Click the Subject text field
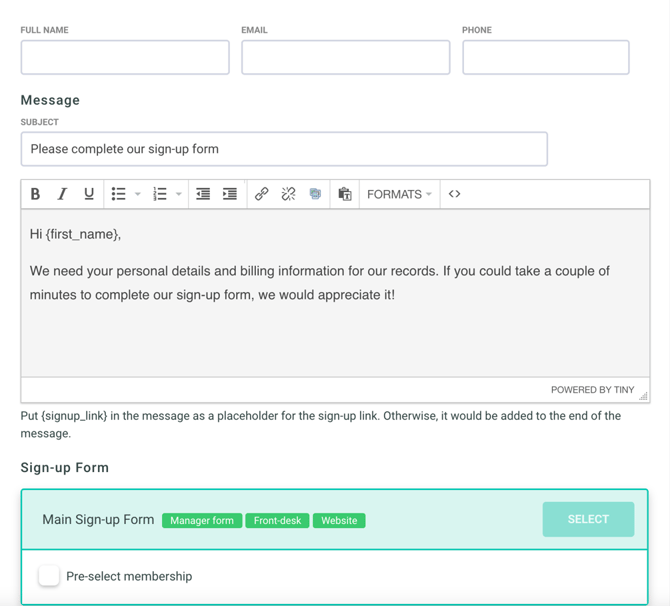This screenshot has height=606, width=670. (x=284, y=149)
